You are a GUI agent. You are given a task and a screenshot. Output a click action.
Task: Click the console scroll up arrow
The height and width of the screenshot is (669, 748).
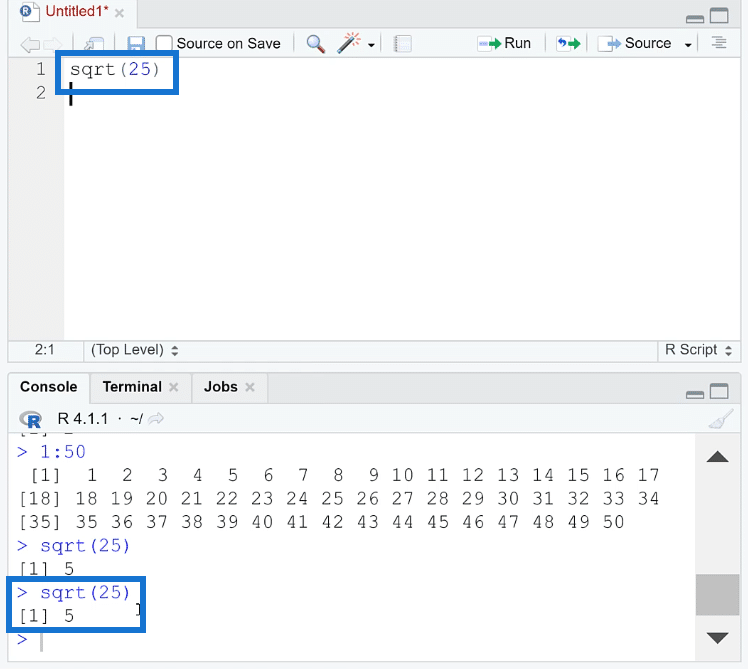point(717,457)
